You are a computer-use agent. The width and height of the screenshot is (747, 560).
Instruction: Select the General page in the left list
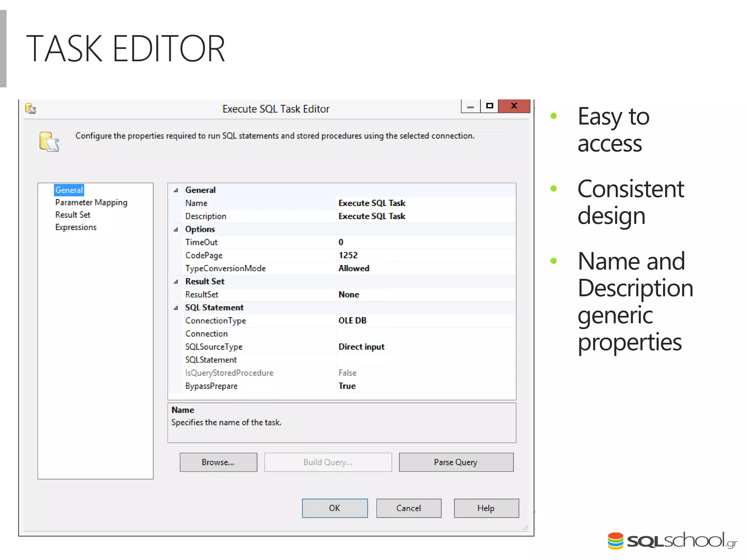[x=69, y=190]
